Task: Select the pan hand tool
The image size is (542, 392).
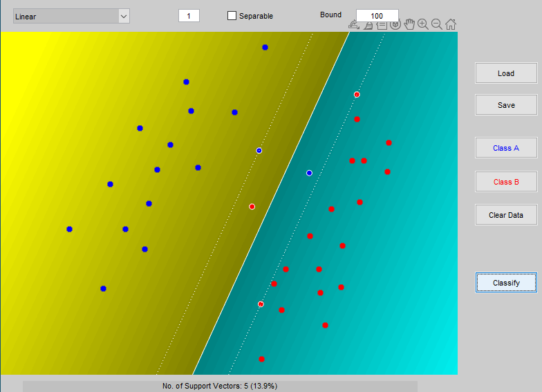Action: coord(409,24)
